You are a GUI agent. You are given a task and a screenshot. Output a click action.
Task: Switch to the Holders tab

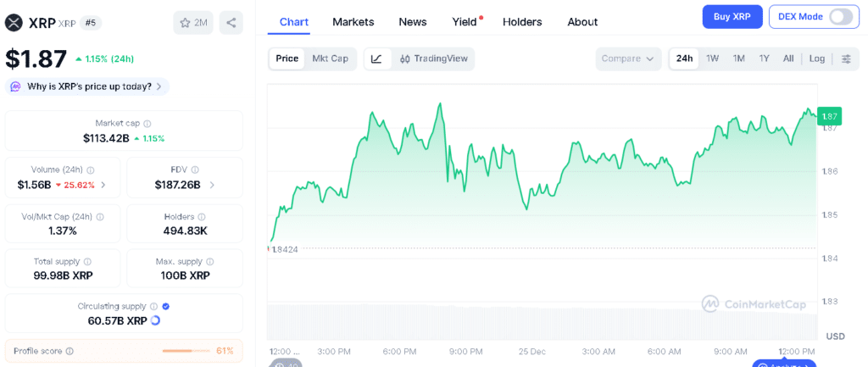[522, 22]
